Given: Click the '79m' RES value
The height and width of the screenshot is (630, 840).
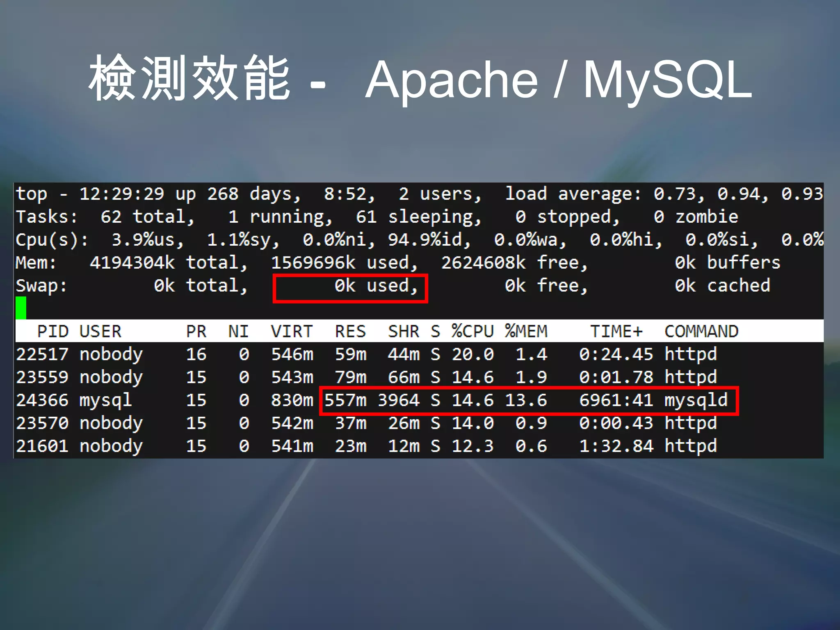Looking at the screenshot, I should [x=351, y=377].
